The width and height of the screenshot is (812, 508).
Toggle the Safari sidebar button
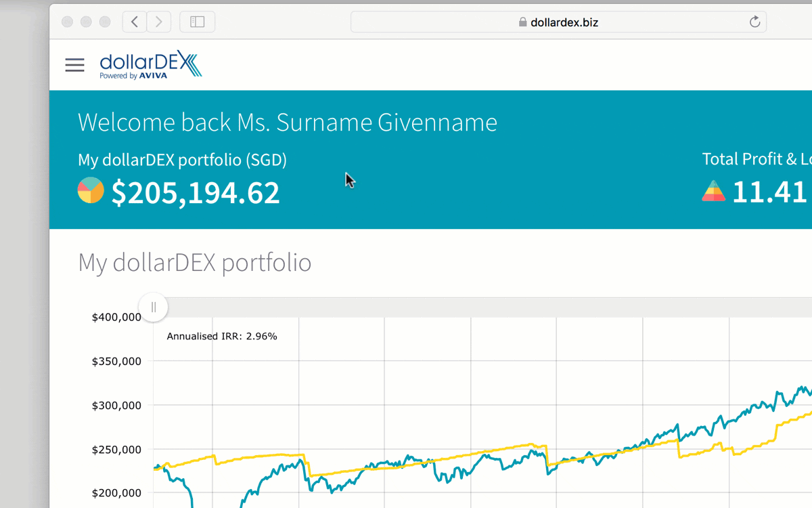(x=198, y=22)
